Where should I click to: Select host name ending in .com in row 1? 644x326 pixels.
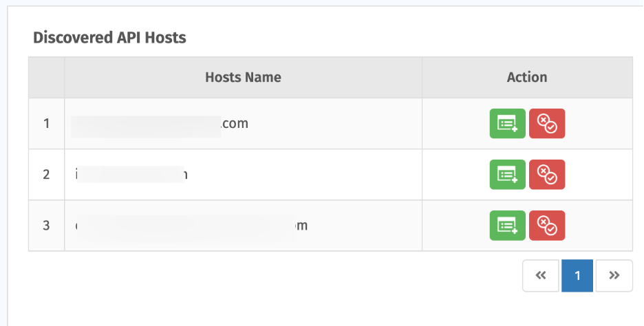[160, 124]
